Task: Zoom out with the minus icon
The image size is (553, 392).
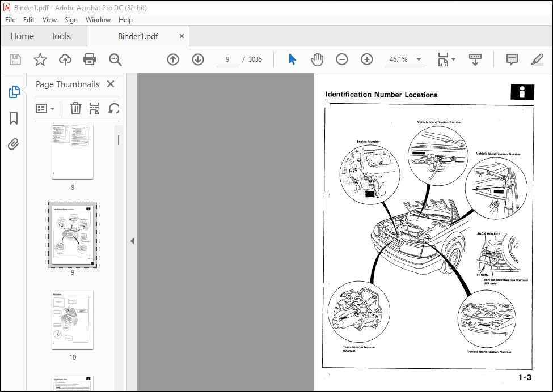Action: (342, 59)
